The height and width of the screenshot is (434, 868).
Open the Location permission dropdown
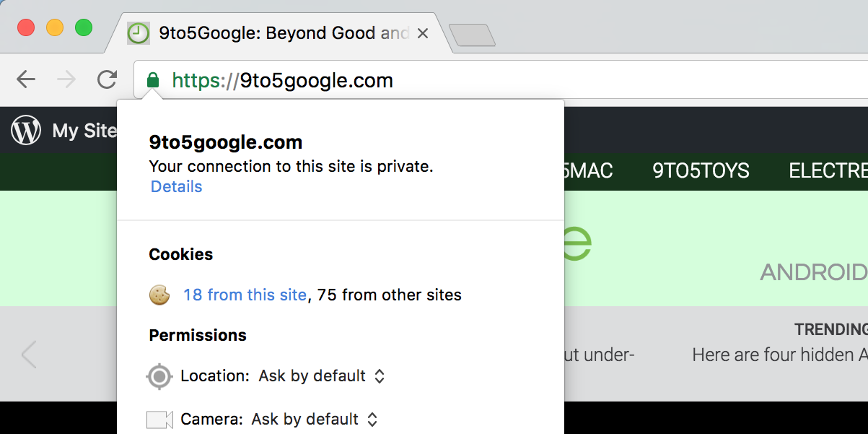[322, 376]
